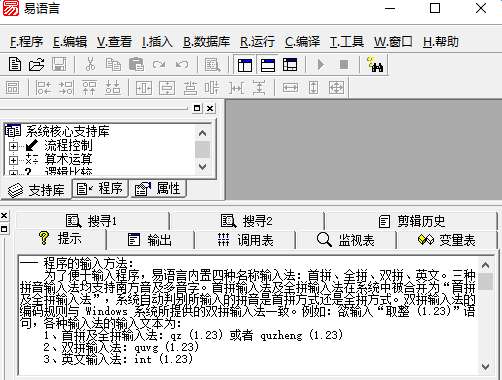
Task: Click the Save floppy disk icon
Action: pyautogui.click(x=59, y=64)
